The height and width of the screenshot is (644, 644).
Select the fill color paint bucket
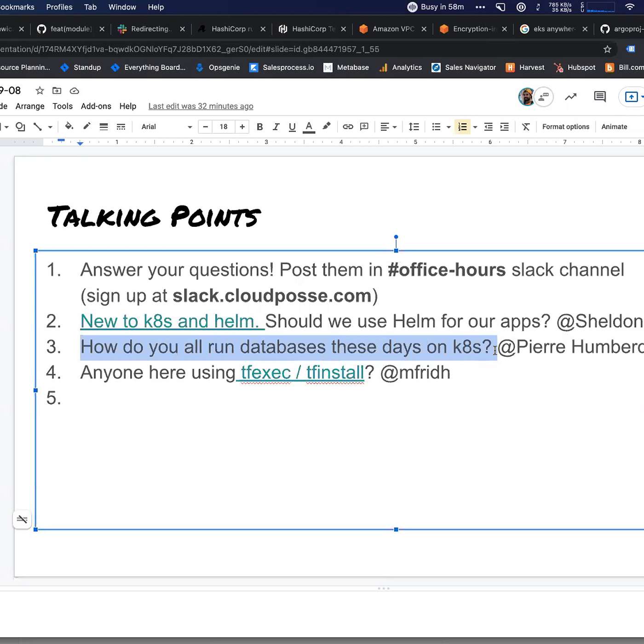(69, 126)
